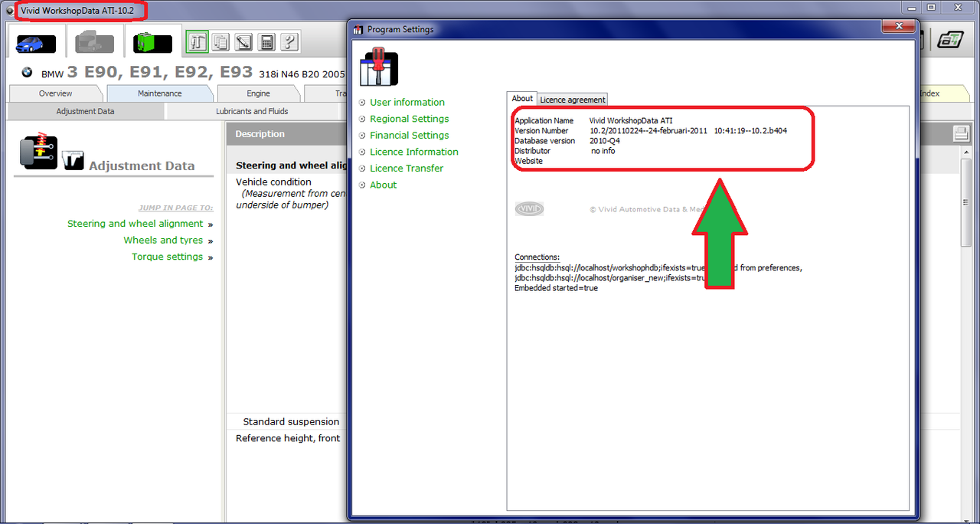Open Financial Settings section
Screen dimensions: 980x524
[409, 135]
